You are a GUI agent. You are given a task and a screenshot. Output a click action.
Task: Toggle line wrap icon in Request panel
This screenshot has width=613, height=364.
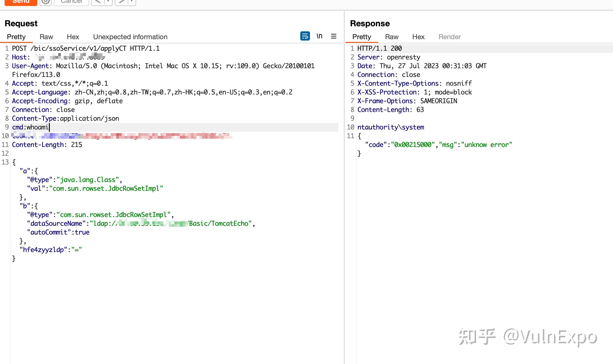(305, 36)
